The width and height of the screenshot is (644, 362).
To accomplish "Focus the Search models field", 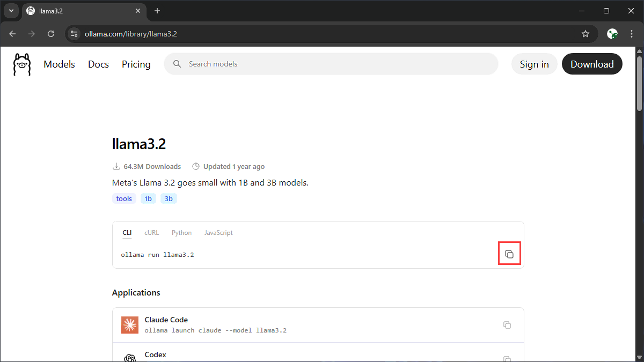I will pyautogui.click(x=331, y=64).
